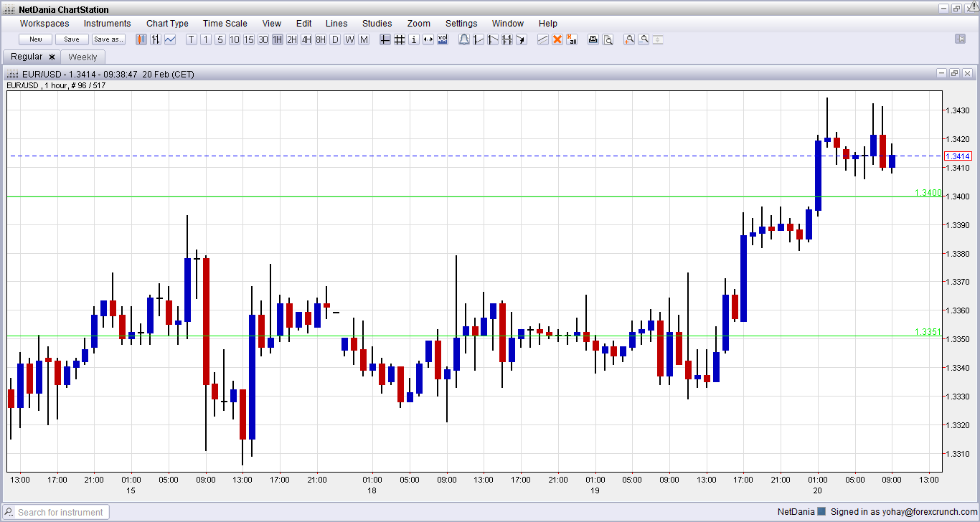The height and width of the screenshot is (522, 980).
Task: Click the alert bell icon
Action: click(464, 39)
